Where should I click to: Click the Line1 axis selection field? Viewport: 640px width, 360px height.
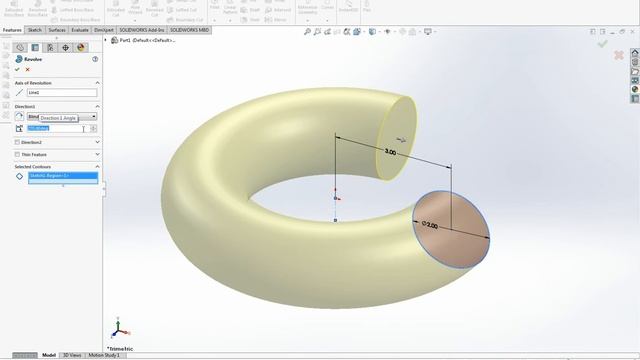[x=62, y=93]
